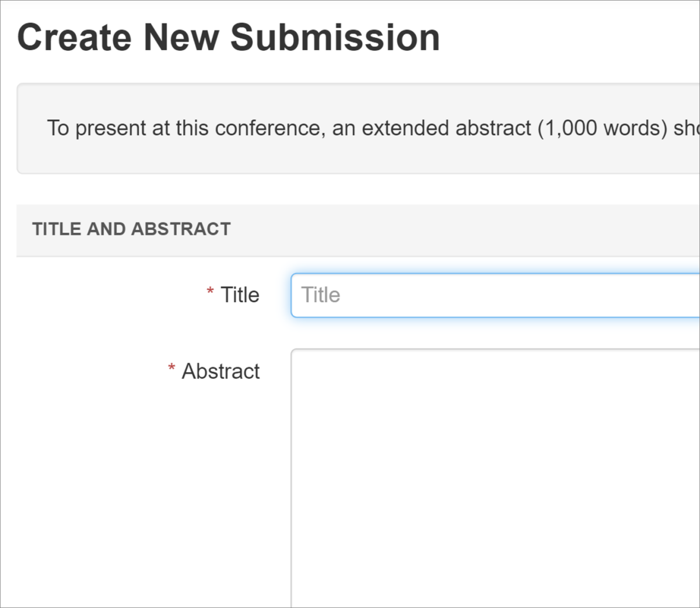Select the 'Abstract' field label
The image size is (700, 608).
[220, 371]
